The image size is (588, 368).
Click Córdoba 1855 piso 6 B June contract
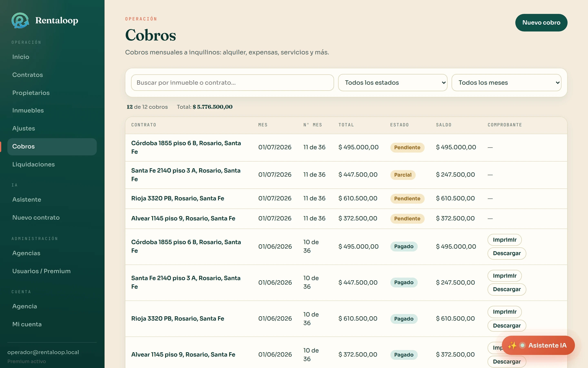point(186,247)
